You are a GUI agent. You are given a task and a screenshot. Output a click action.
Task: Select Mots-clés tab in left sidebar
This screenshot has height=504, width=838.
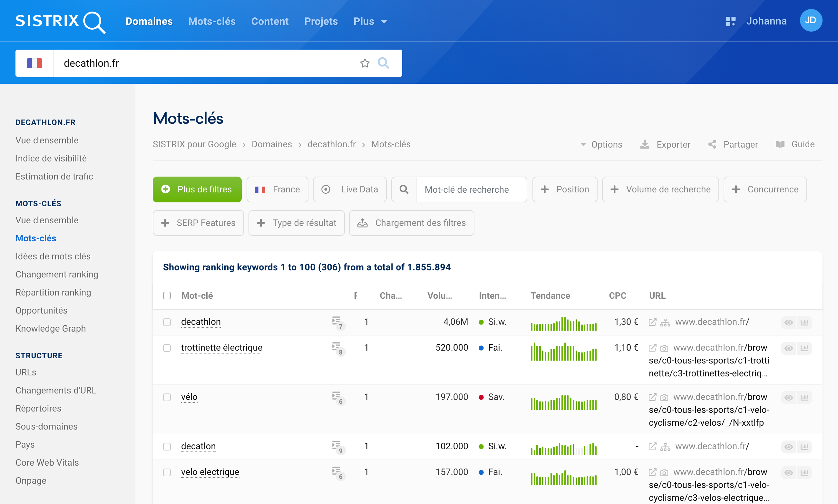click(36, 237)
